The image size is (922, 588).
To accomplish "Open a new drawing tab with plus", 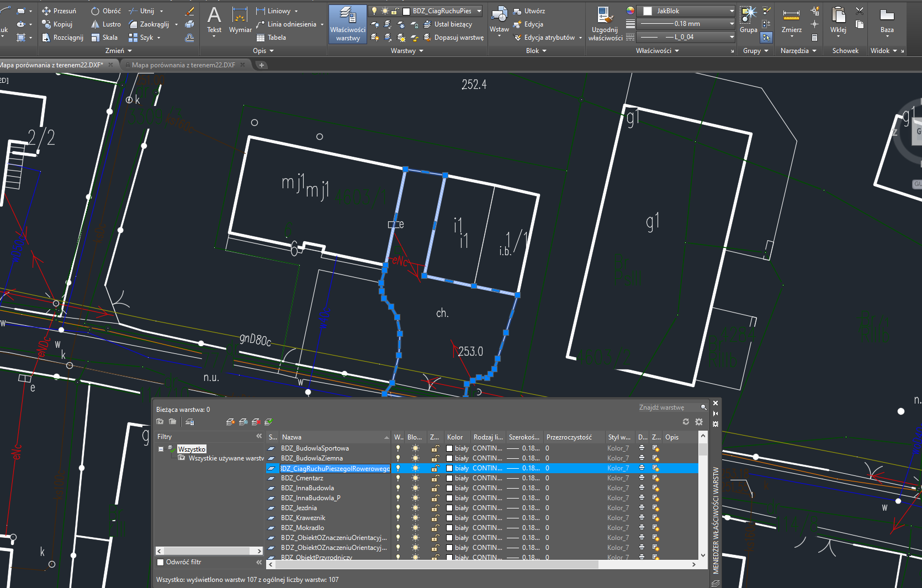I will (262, 65).
